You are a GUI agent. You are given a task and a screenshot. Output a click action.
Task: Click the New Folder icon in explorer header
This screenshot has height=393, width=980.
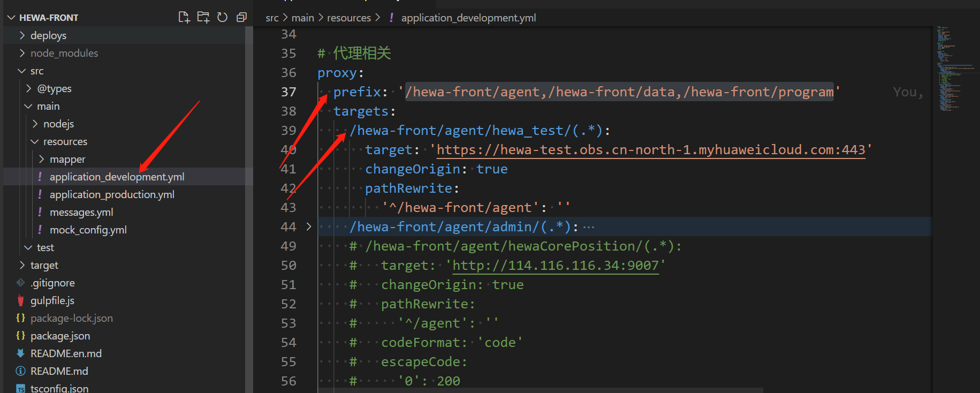pos(203,17)
